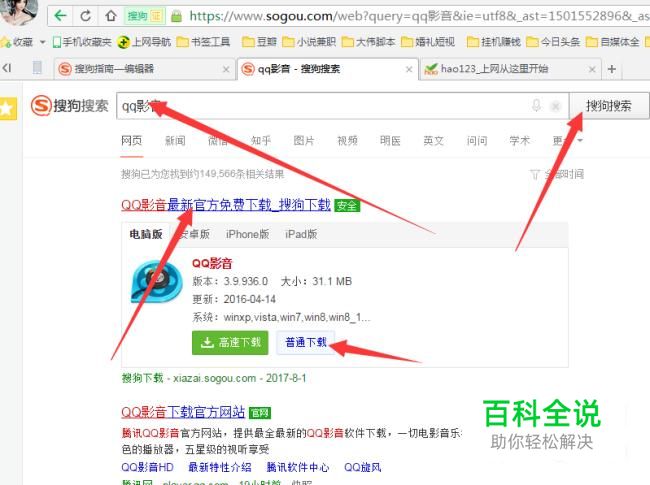Open QQ影音下载官方网站 result link
This screenshot has height=485, width=650.
pyautogui.click(x=183, y=412)
